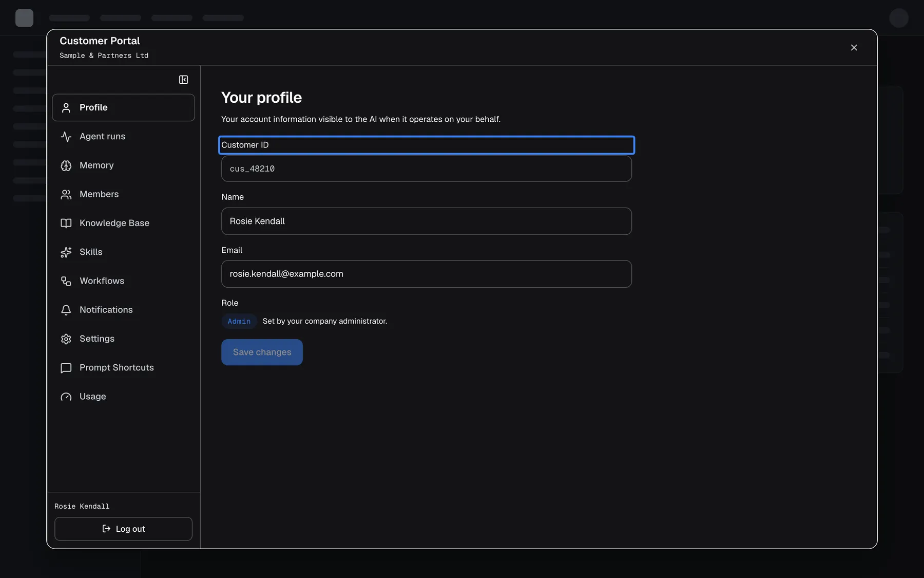Focus the Name input field
Viewport: 924px width, 578px height.
click(x=426, y=221)
